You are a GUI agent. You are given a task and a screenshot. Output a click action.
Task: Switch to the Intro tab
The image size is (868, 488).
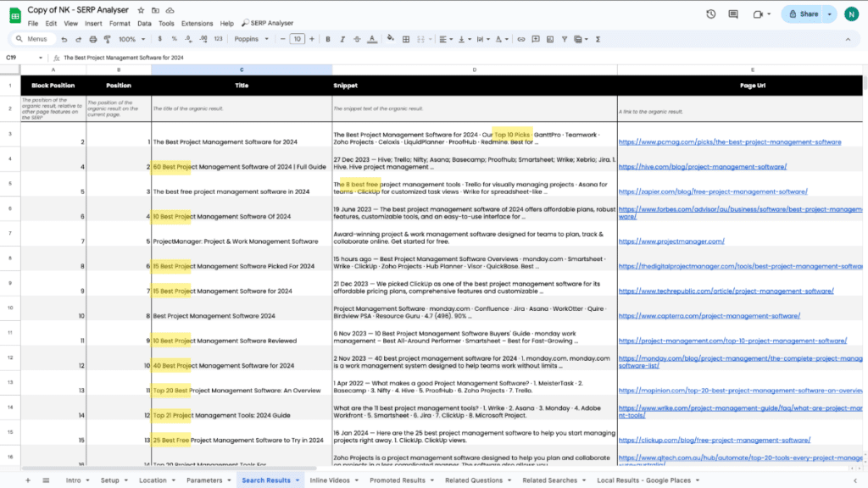[x=73, y=480]
